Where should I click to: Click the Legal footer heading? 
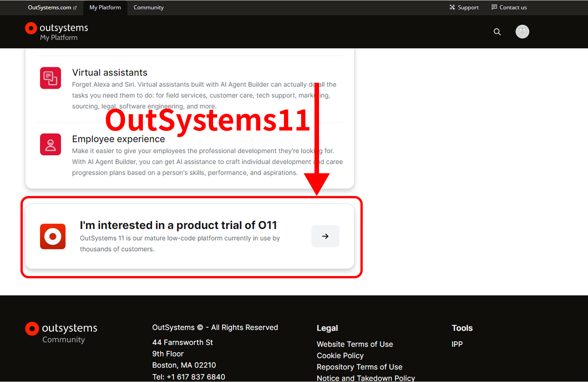pyautogui.click(x=327, y=328)
